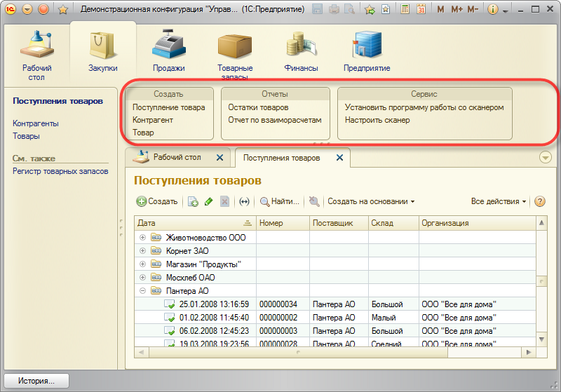The image size is (561, 392).
Task: Close the Поступления товаров tab
Action: pyautogui.click(x=340, y=158)
